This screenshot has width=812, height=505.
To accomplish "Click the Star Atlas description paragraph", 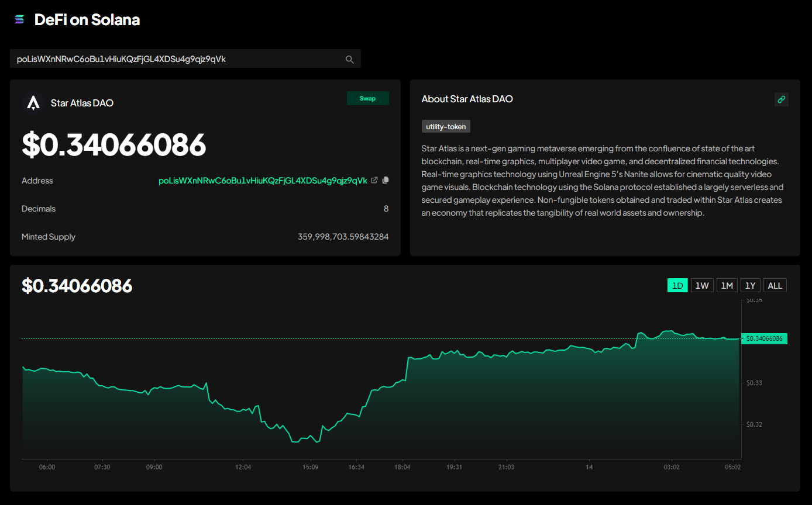I will pyautogui.click(x=603, y=181).
